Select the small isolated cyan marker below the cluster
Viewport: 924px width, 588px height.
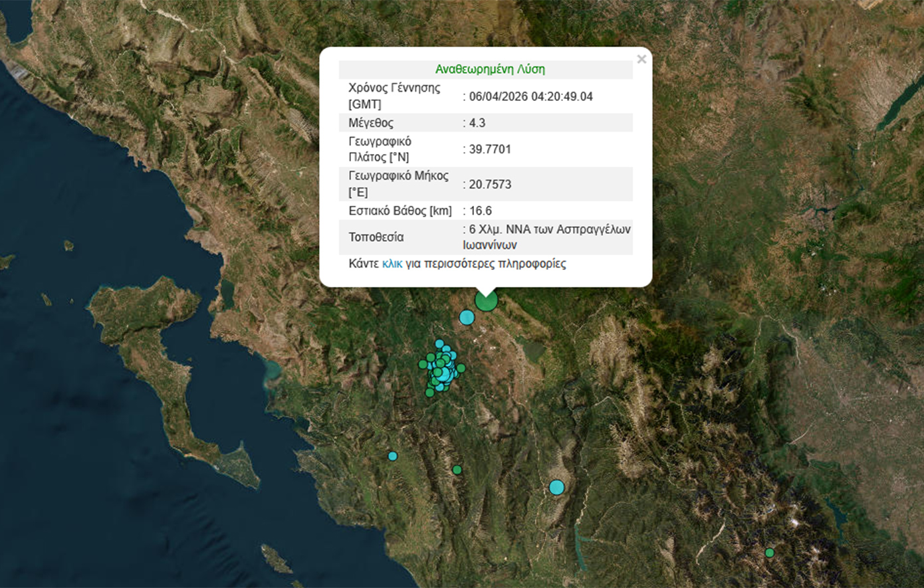coord(392,456)
